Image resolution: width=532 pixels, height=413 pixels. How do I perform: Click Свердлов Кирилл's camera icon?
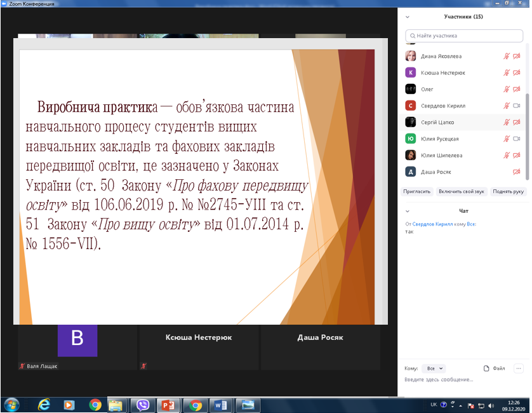pyautogui.click(x=516, y=105)
